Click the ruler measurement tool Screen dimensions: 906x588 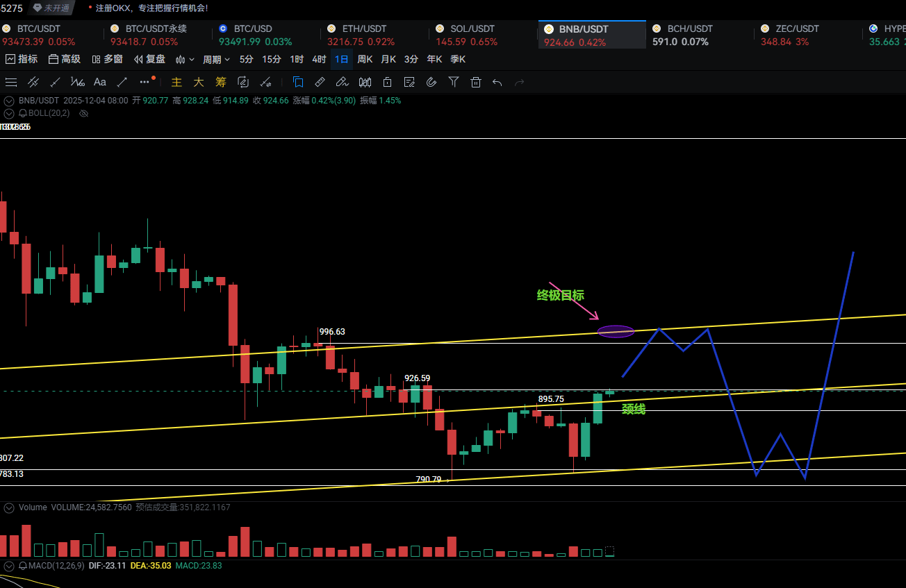pyautogui.click(x=320, y=82)
